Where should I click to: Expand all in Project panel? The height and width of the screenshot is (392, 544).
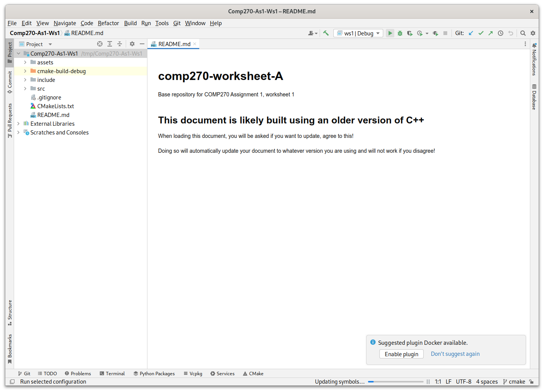click(x=110, y=44)
